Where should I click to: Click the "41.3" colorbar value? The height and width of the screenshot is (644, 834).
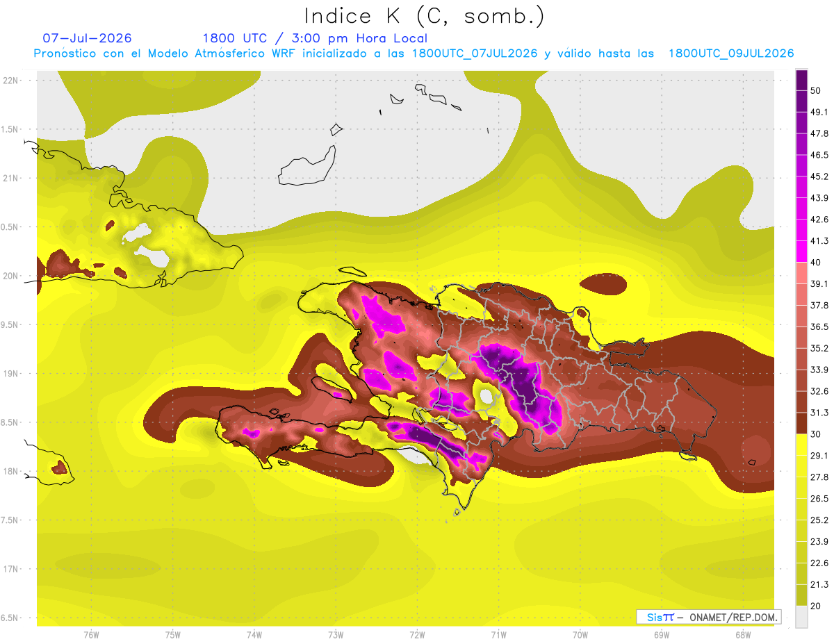click(819, 241)
